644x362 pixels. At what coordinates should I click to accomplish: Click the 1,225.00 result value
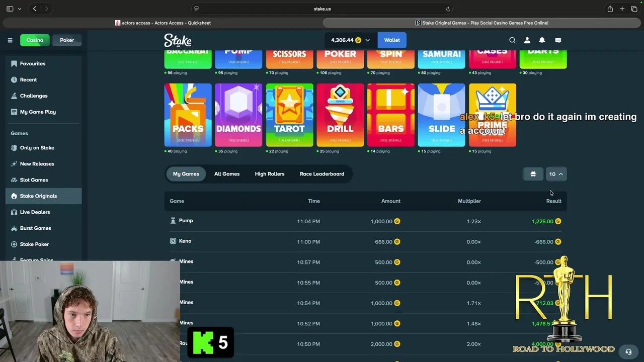(x=542, y=221)
